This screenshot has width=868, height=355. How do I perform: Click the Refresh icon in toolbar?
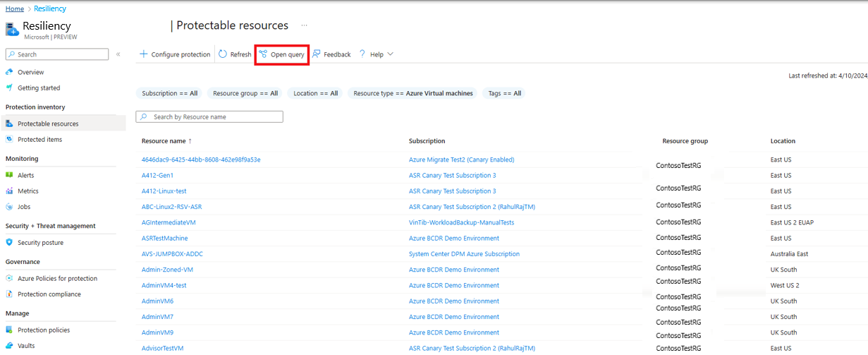223,54
